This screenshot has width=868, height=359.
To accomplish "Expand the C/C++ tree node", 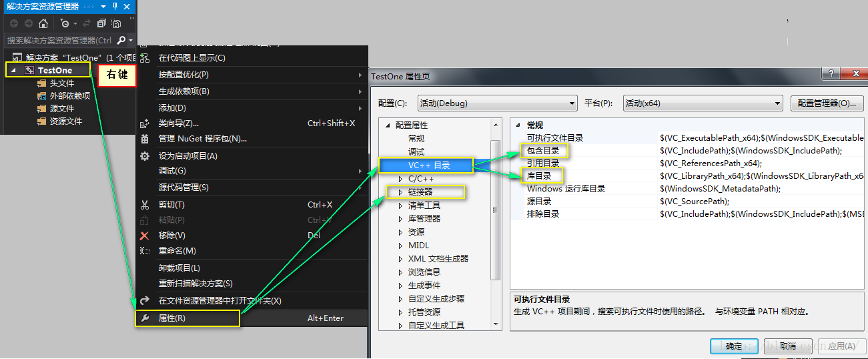I will 400,179.
